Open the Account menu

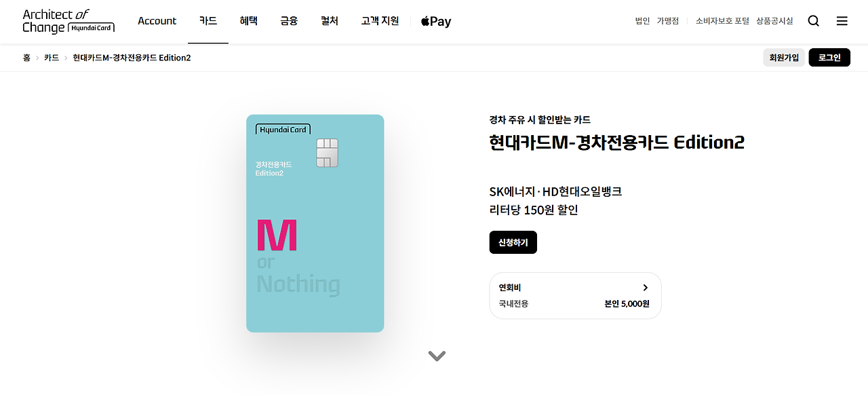(157, 21)
